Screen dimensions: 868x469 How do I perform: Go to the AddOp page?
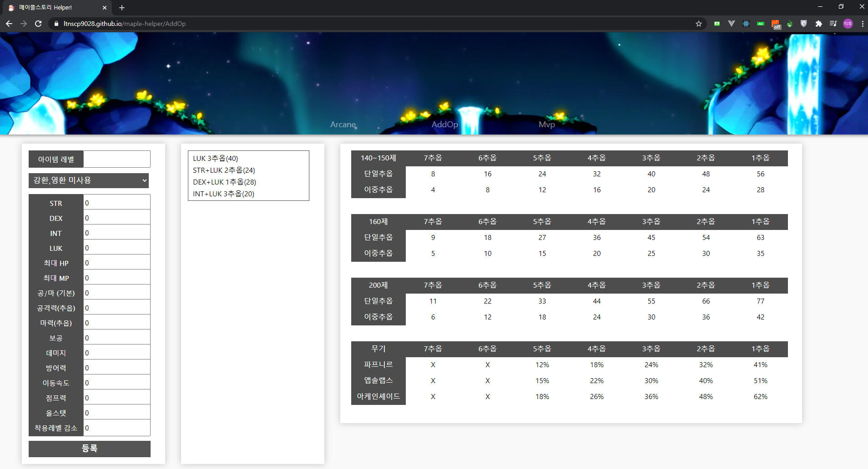[x=445, y=125]
